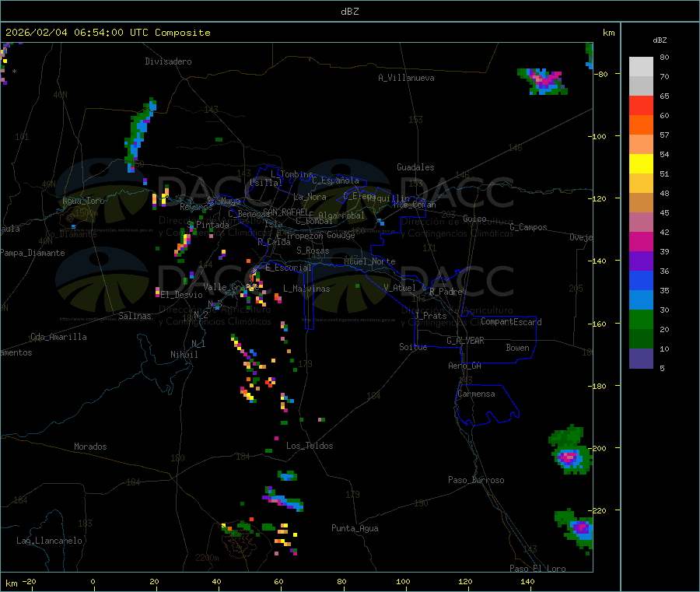Screen dimensions: 700x592
Task: Select the 'Paso_Barroso' place label
Action: [x=476, y=480]
